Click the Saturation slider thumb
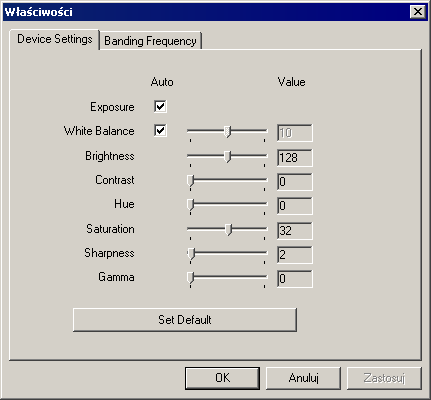Screen dimensions: 431x400 pos(228,230)
